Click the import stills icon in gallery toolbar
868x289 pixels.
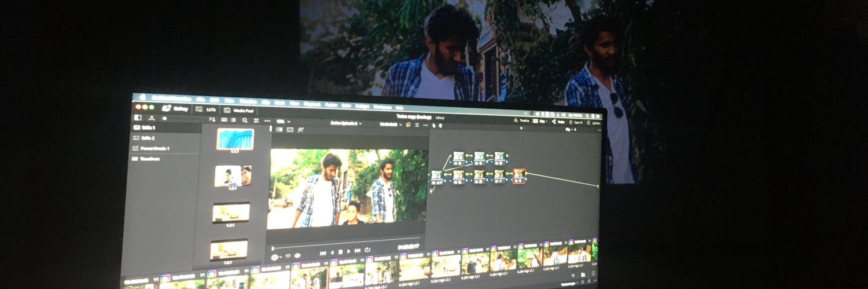(x=152, y=118)
